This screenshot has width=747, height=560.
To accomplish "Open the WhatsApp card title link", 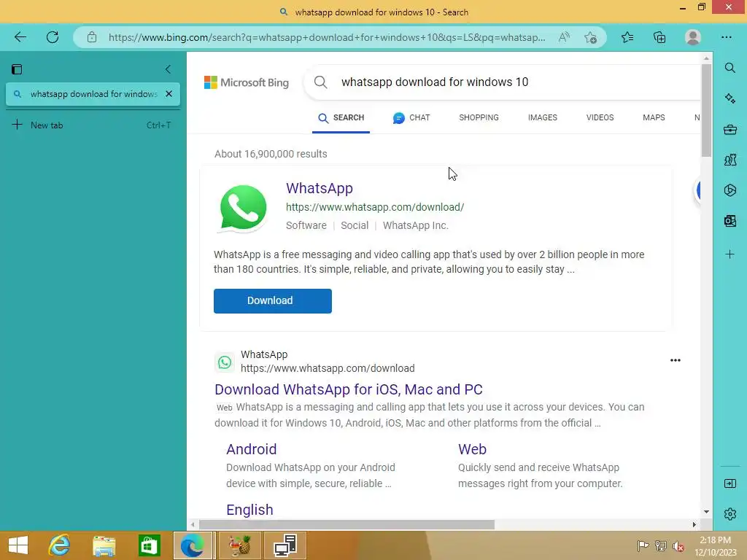I will (320, 188).
